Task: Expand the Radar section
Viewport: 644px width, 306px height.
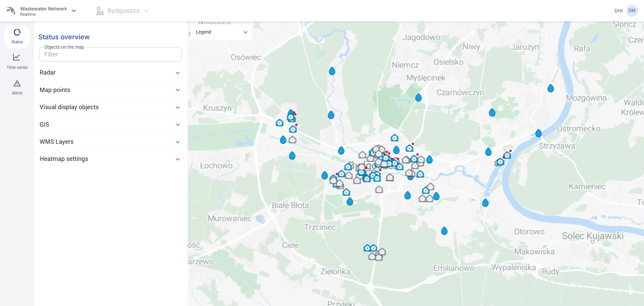Action: (111, 73)
